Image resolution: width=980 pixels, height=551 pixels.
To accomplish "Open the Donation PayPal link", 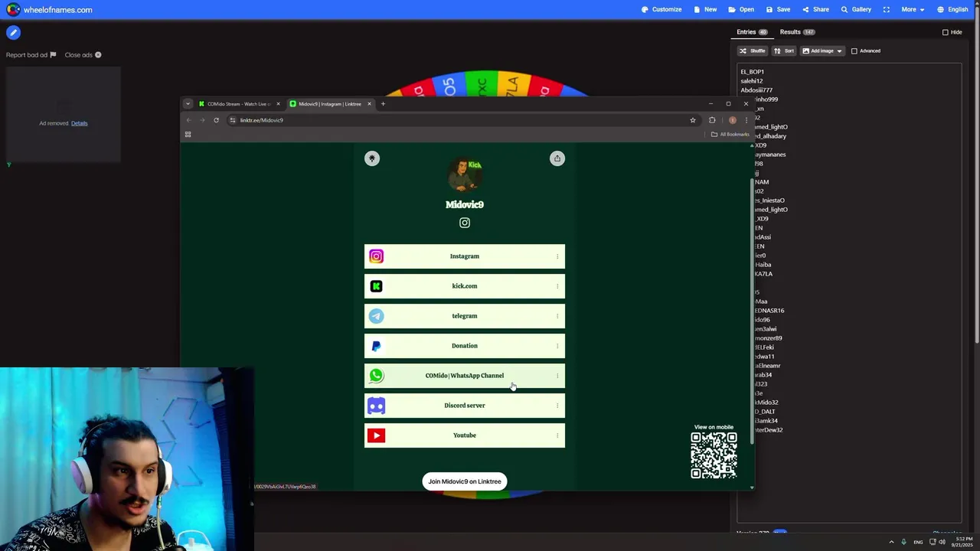I will [x=465, y=346].
